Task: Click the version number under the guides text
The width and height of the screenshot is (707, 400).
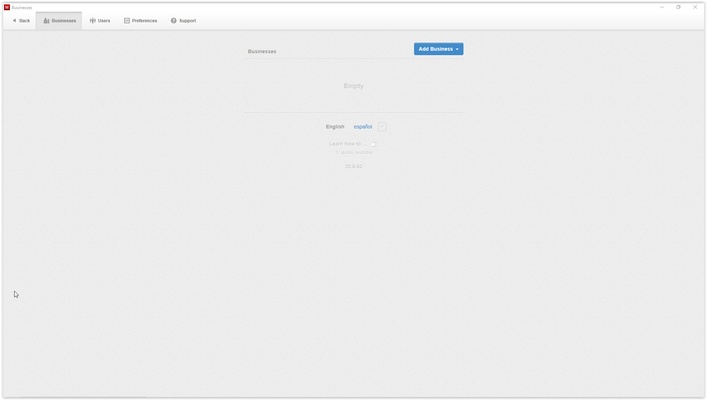Action: 354,166
